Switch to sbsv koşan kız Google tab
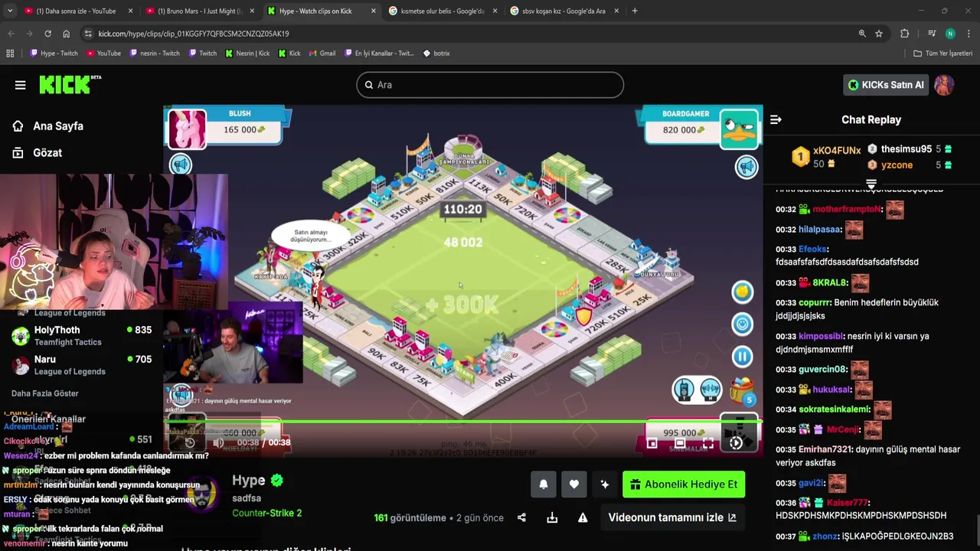The width and height of the screenshot is (980, 551). [x=563, y=11]
